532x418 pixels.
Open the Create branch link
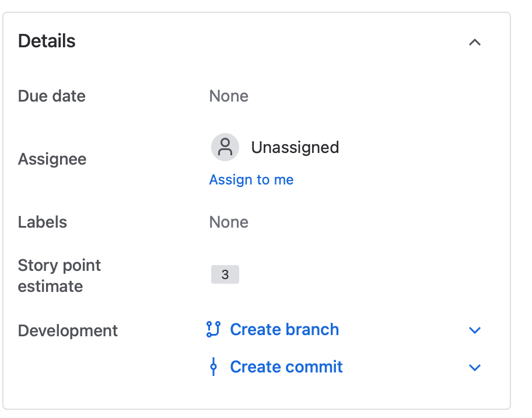tap(284, 330)
